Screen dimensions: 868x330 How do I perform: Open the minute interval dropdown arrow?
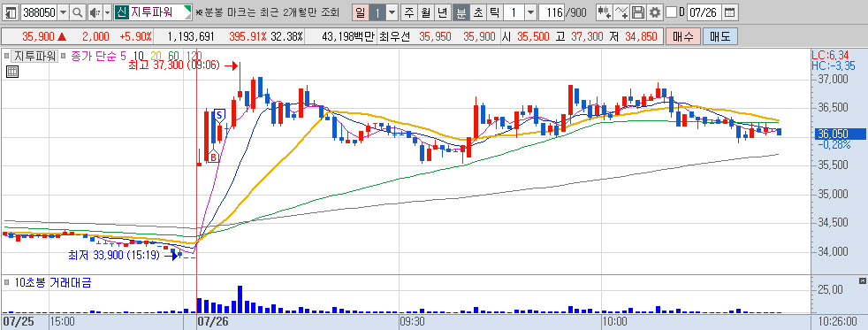pyautogui.click(x=530, y=12)
